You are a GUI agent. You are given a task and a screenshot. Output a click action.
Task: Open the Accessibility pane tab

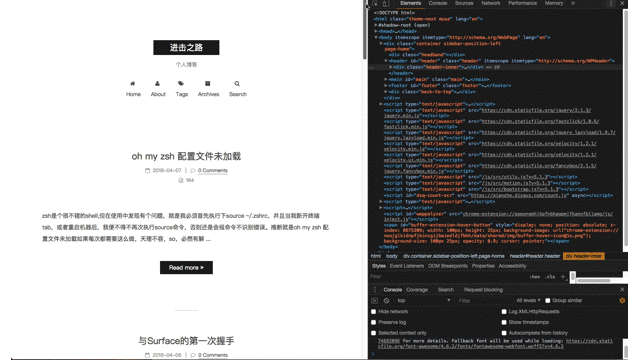point(512,266)
